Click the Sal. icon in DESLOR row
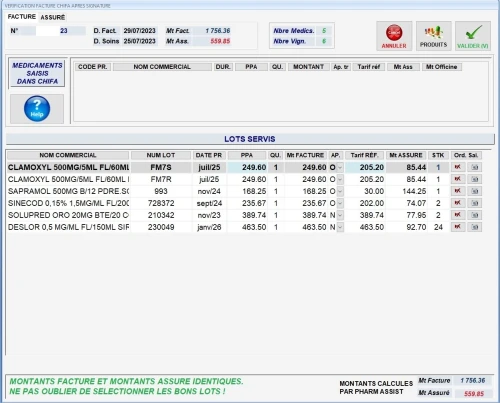 [x=475, y=227]
